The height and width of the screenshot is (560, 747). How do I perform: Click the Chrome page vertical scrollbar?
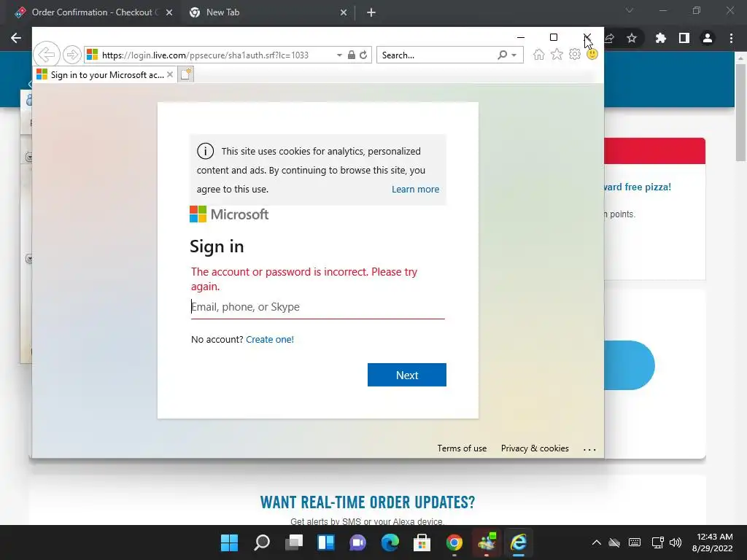pos(740,112)
